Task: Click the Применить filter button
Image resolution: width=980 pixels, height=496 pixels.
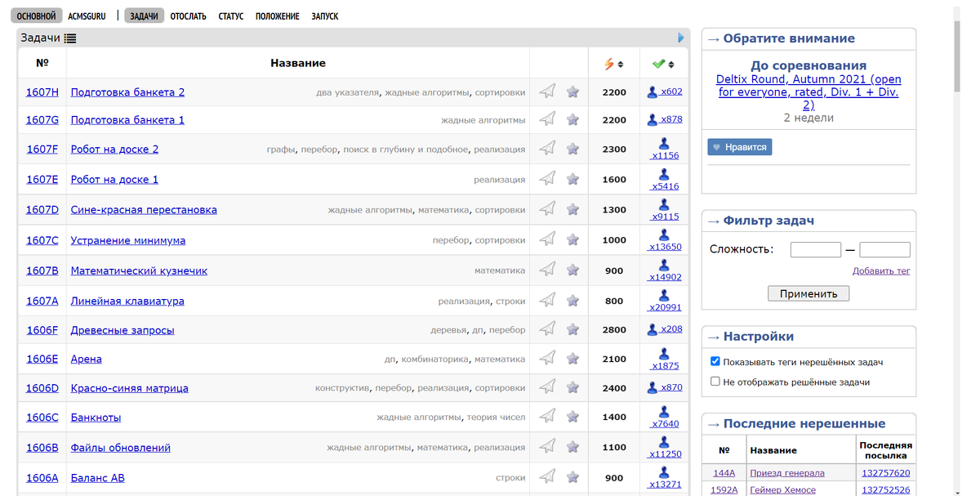Action: (x=808, y=293)
